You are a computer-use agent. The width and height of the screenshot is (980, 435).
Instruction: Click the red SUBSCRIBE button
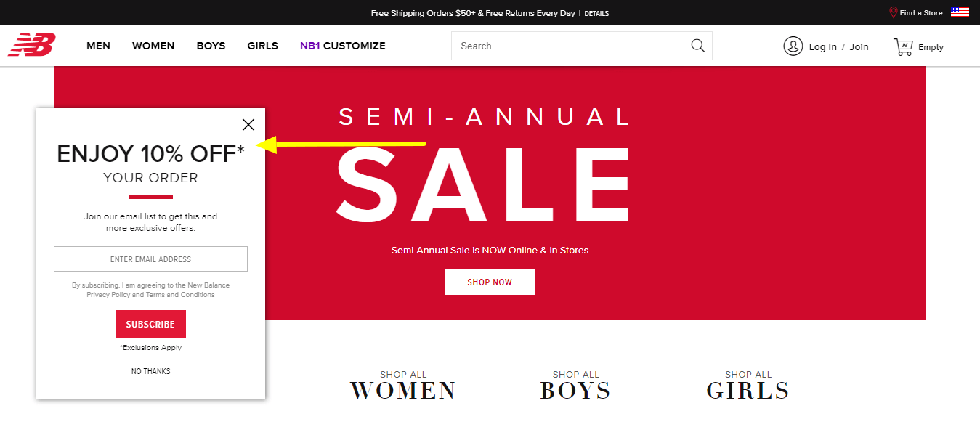150,324
